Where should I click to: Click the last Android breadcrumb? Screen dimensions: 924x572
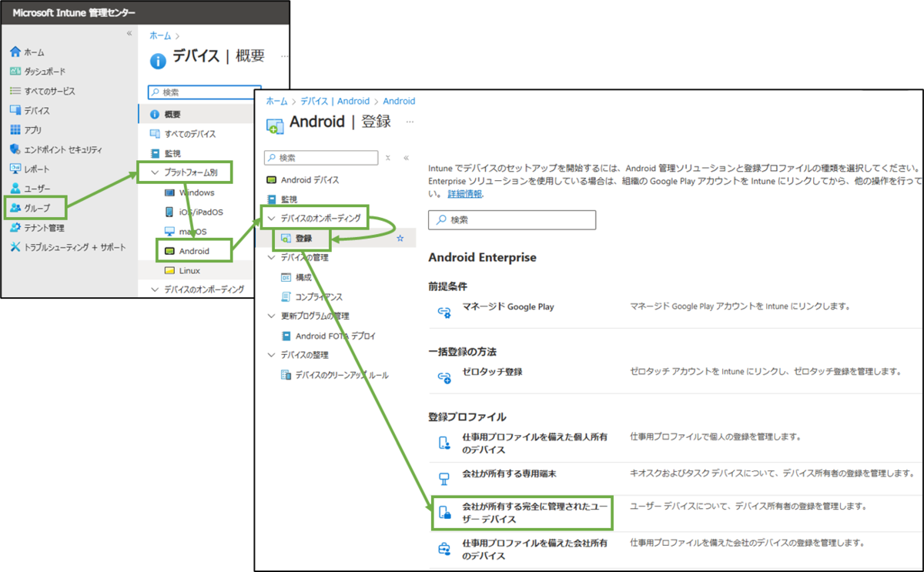[x=399, y=101]
